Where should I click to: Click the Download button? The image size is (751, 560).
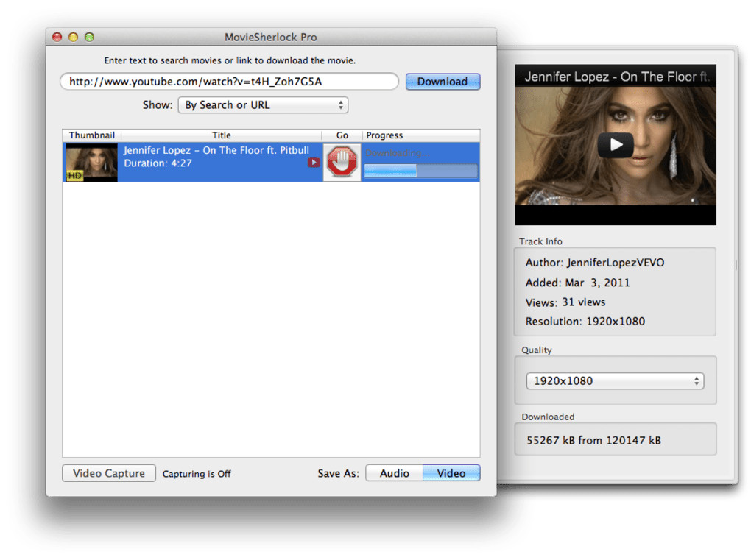tap(443, 82)
